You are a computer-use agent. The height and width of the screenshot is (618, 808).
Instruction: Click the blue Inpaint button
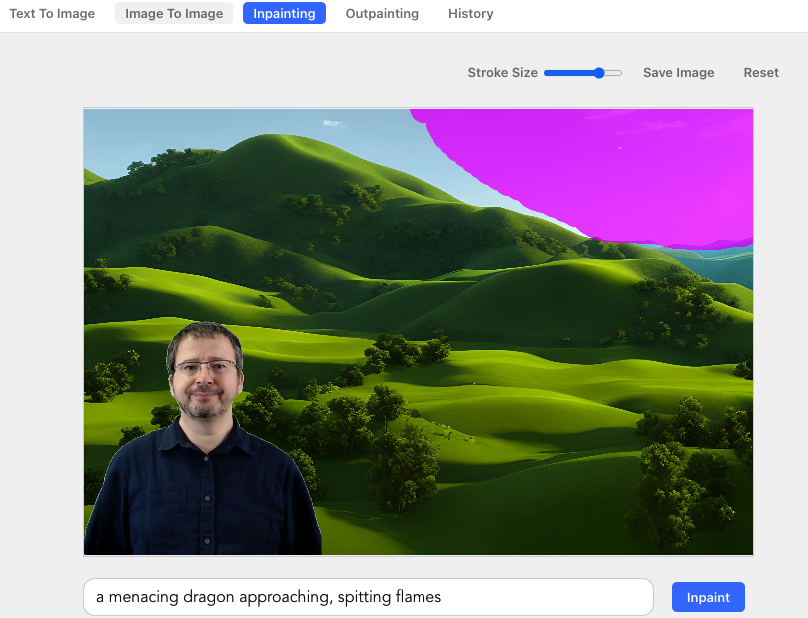708,598
